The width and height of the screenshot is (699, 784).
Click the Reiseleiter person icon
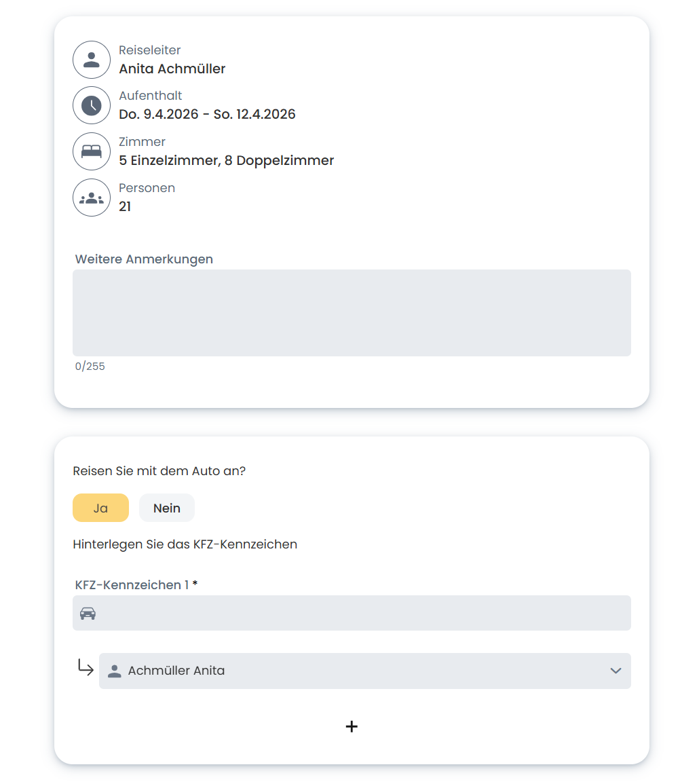[92, 60]
